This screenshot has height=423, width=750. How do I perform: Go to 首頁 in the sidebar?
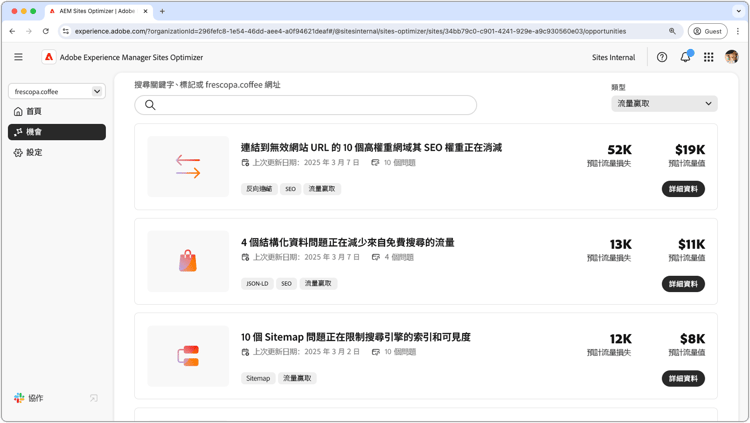point(57,111)
